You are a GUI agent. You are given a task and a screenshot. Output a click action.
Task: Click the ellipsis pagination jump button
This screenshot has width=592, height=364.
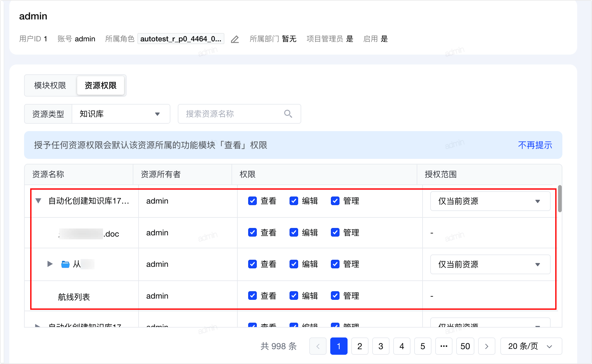click(444, 346)
